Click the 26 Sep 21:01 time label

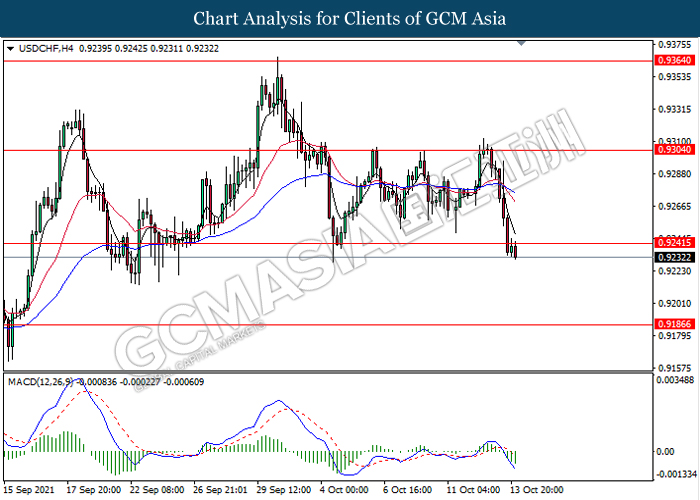click(220, 490)
